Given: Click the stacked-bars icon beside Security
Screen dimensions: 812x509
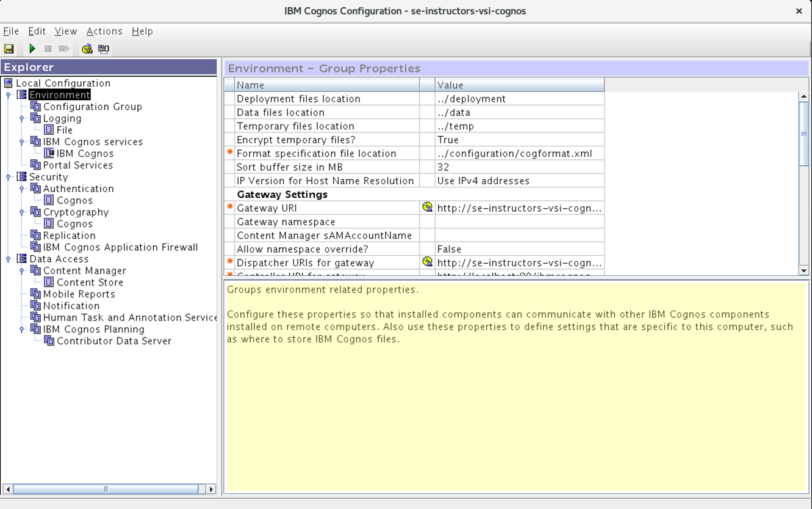Looking at the screenshot, I should pos(22,176).
